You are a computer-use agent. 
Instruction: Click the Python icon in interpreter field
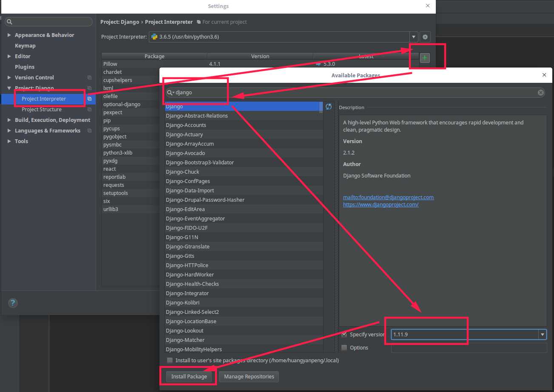154,37
